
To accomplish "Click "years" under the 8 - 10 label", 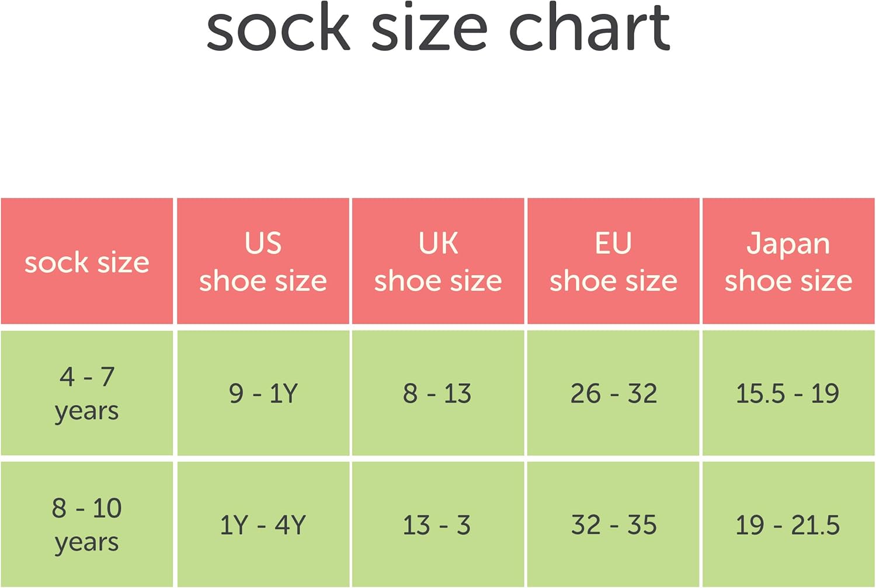I will click(87, 543).
